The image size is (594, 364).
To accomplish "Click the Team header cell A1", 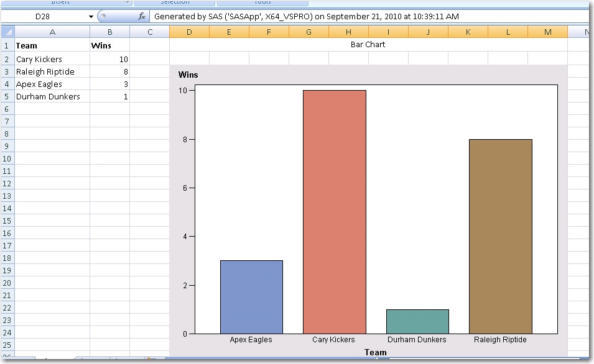I will tap(52, 46).
